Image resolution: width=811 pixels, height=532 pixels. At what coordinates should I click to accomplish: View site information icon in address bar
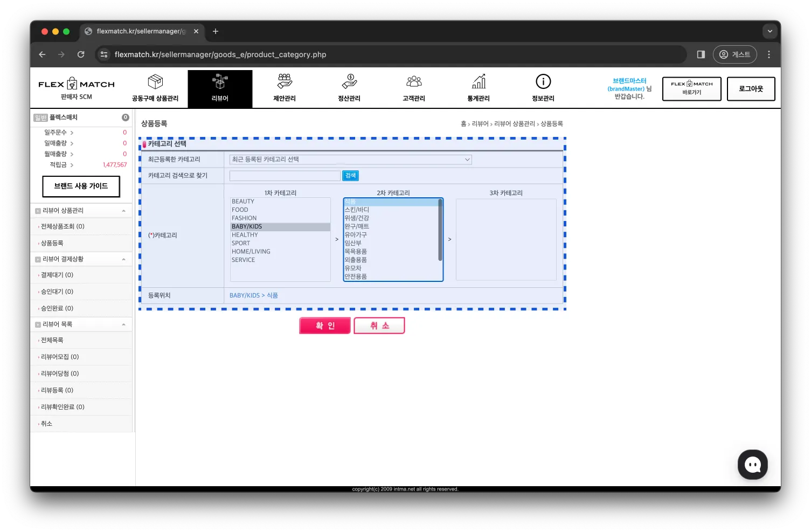[x=104, y=54]
